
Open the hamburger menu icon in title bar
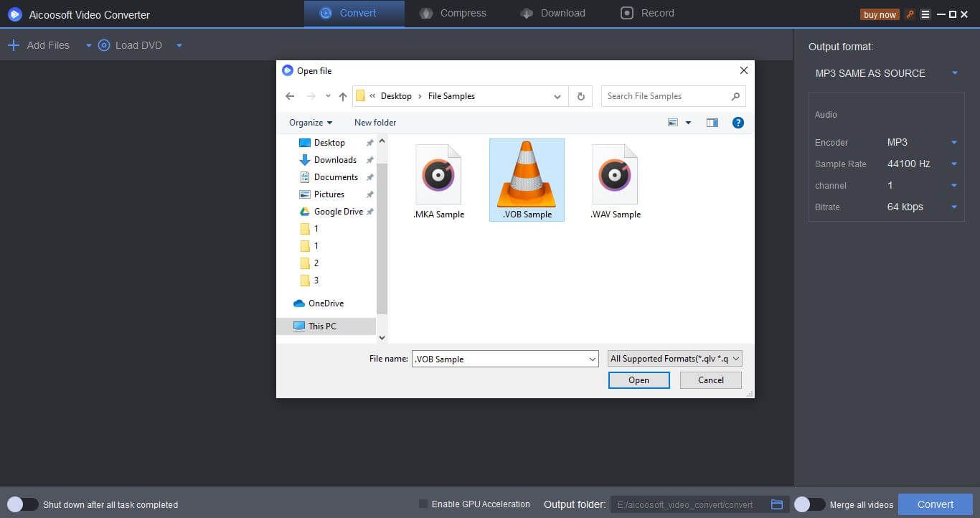(925, 14)
